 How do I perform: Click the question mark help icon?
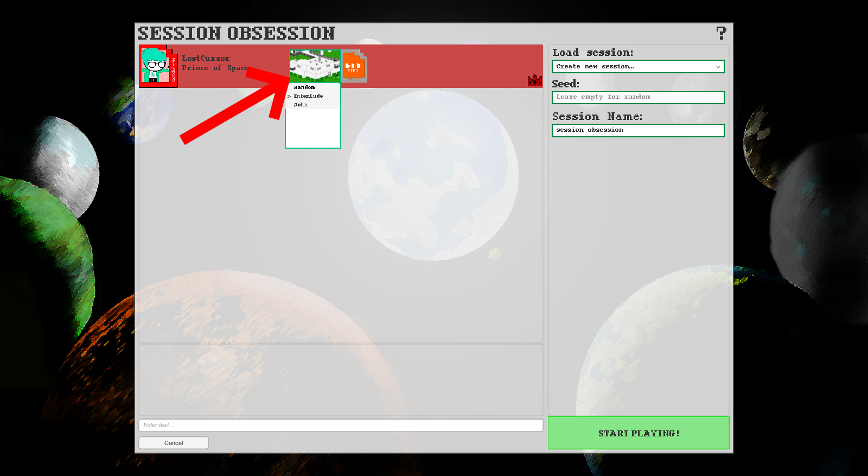pos(721,33)
